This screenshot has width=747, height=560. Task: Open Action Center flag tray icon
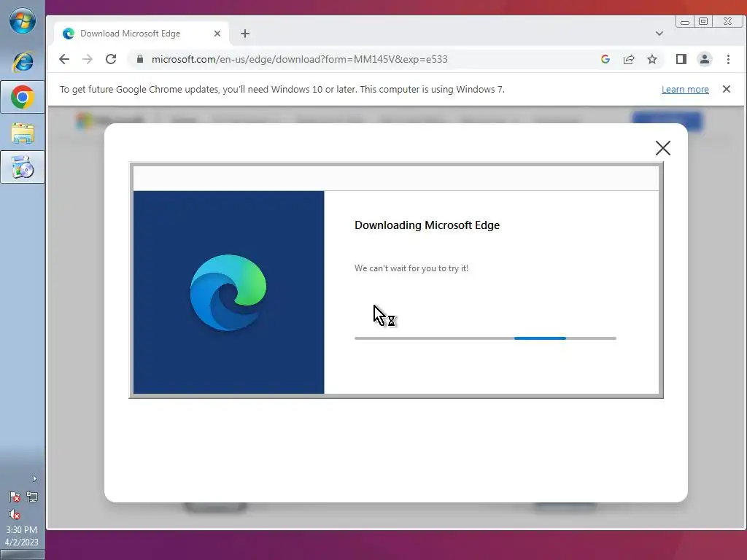pos(15,497)
